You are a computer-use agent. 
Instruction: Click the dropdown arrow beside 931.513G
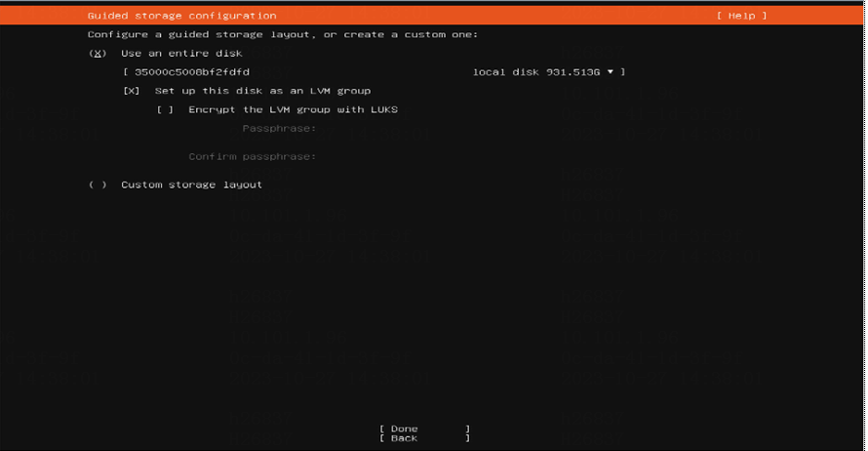[x=610, y=72]
